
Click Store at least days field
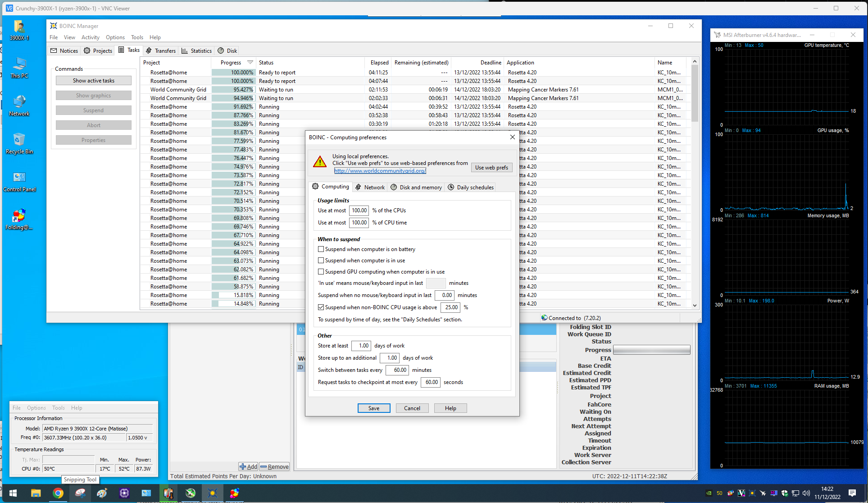pos(361,346)
